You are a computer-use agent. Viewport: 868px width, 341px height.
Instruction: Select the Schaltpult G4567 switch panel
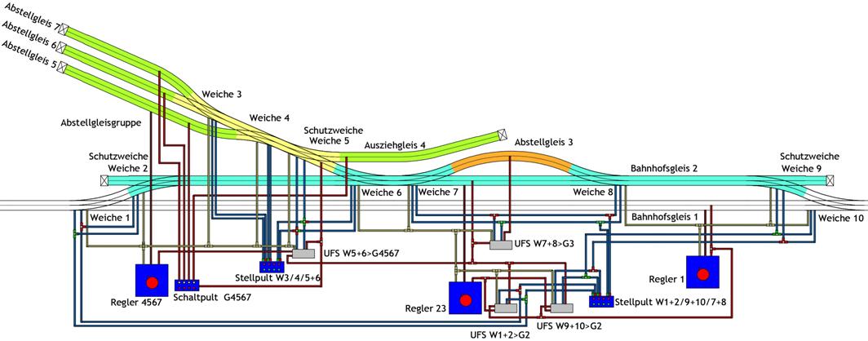(189, 286)
